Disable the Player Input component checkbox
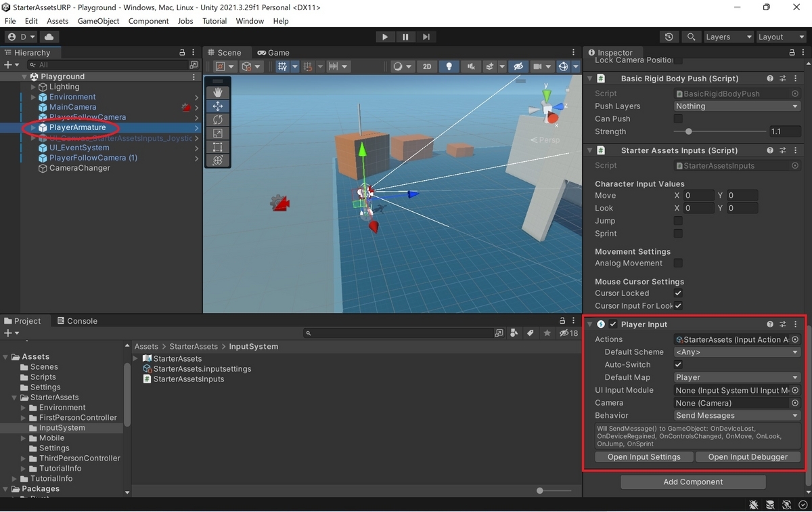The width and height of the screenshot is (812, 512). (613, 324)
